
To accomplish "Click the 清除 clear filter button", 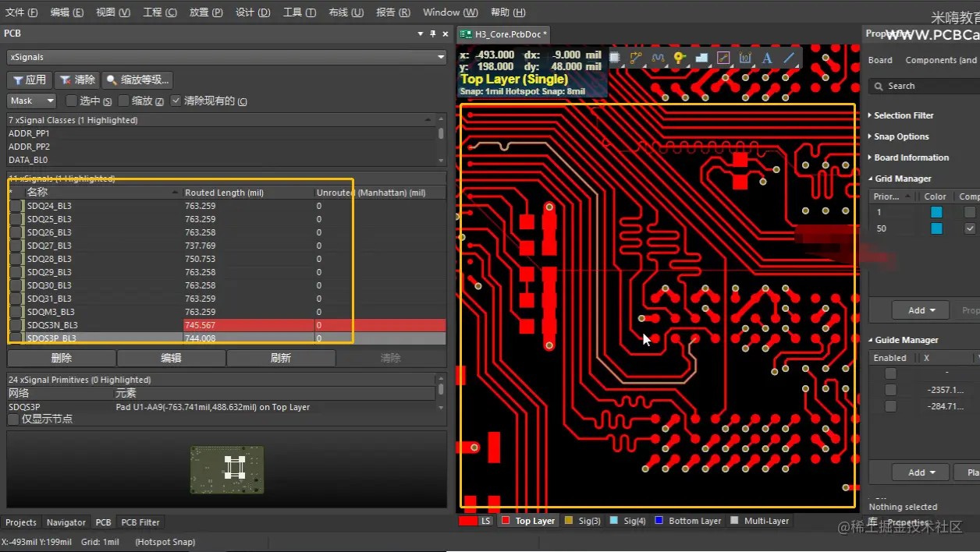I will pos(76,80).
